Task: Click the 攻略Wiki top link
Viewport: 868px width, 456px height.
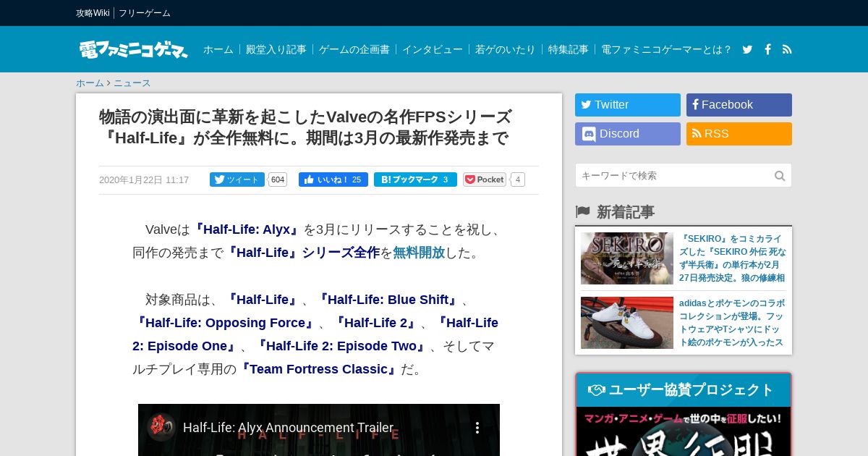Action: point(93,13)
